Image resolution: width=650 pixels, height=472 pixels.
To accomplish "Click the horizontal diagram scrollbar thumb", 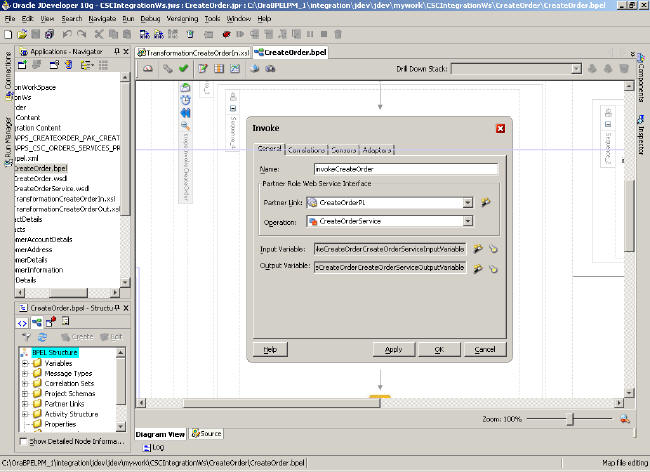I will pos(281,402).
